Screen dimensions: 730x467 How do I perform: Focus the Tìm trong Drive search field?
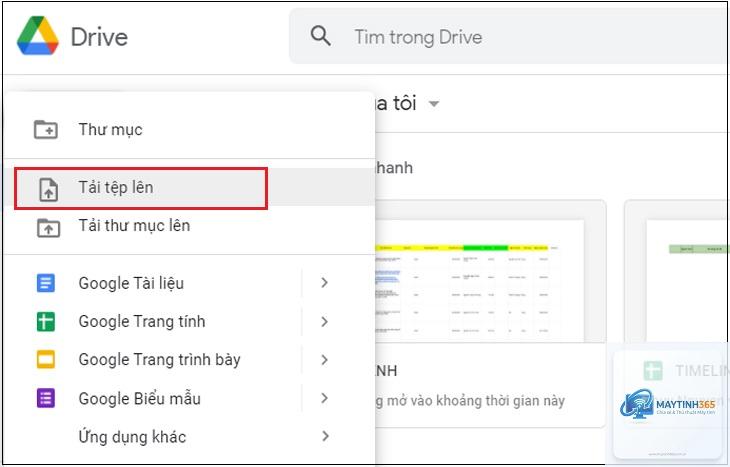507,36
